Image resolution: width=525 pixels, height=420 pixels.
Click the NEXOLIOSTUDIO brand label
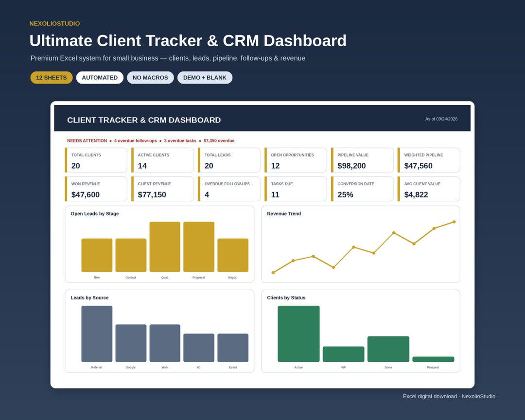pyautogui.click(x=54, y=24)
